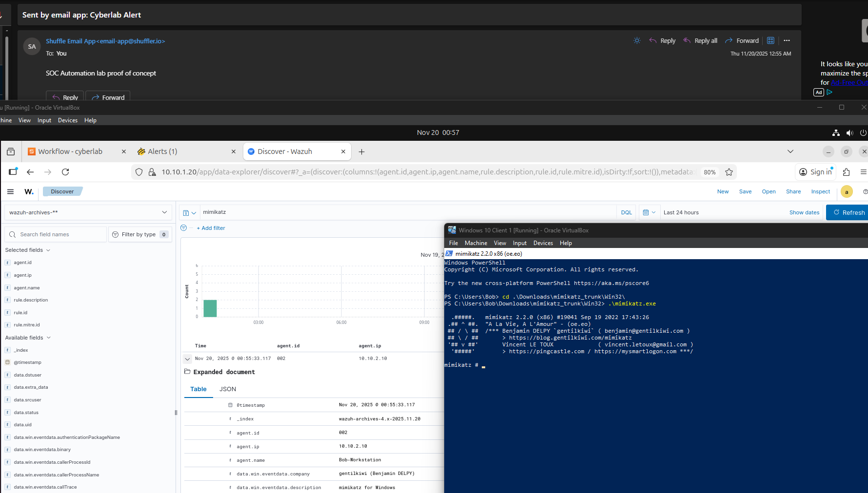The image size is (868, 493).
Task: Toggle light mode sun icon in email
Action: pyautogui.click(x=637, y=41)
